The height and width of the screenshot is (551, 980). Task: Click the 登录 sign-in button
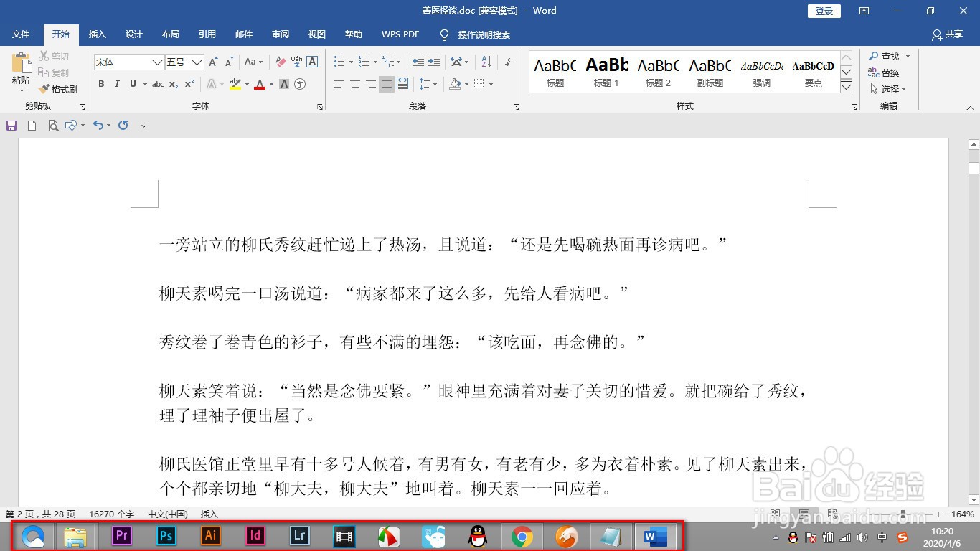[x=823, y=11]
